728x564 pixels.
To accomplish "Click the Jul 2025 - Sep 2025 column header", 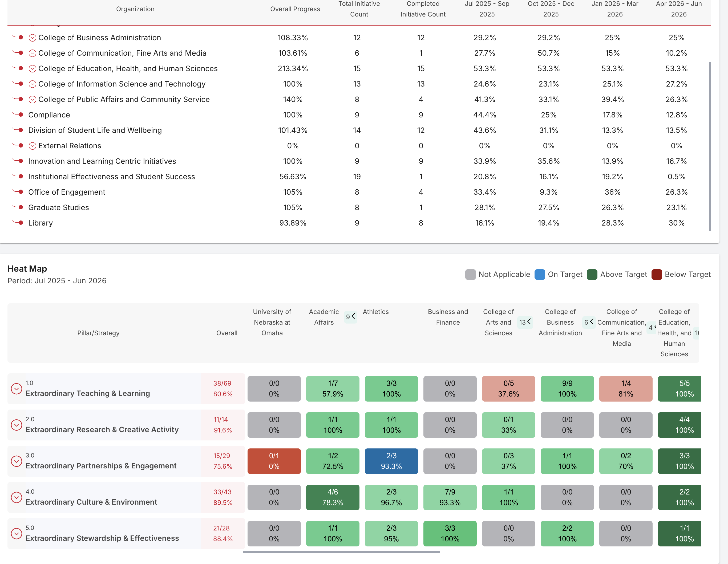I will coord(487,9).
